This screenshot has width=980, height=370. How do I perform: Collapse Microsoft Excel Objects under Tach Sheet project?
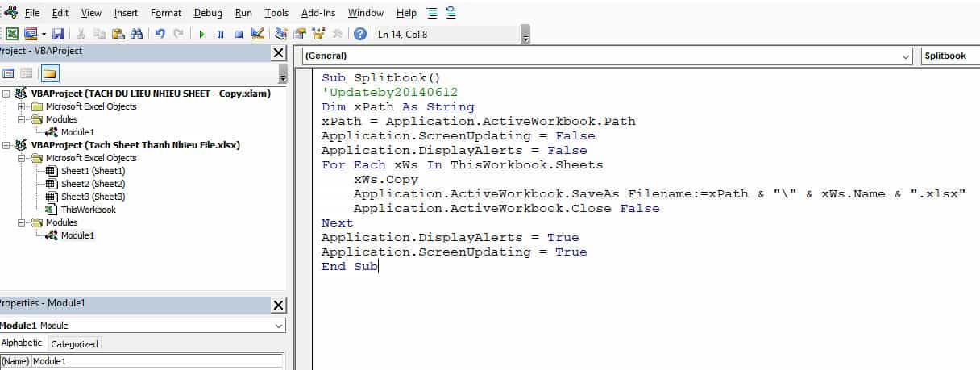pyautogui.click(x=22, y=158)
